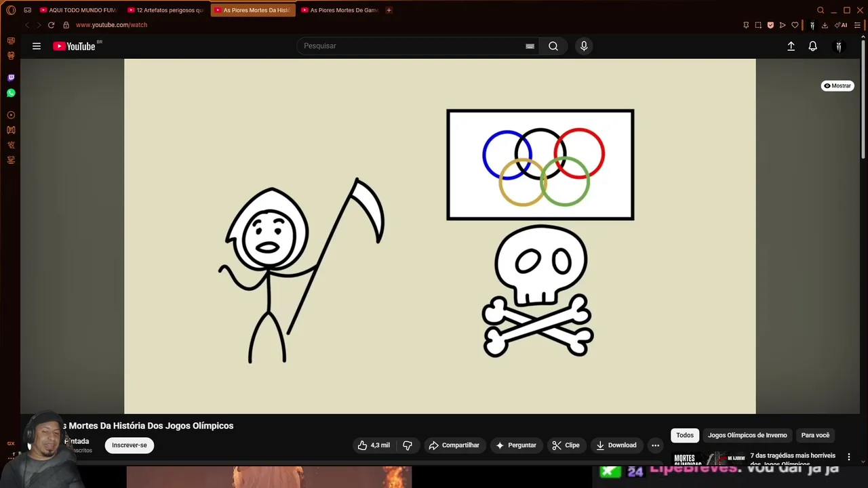
Task: Go back with the browser back arrow
Action: point(27,25)
